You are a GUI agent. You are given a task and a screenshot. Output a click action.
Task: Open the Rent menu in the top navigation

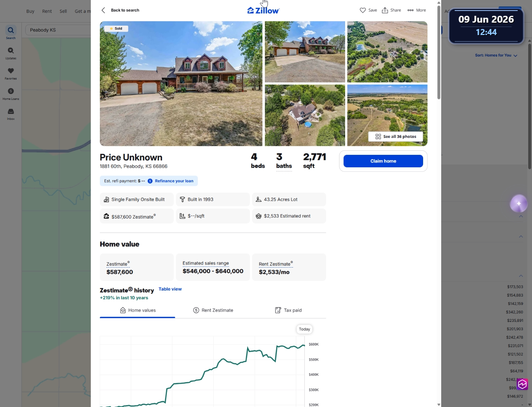47,11
